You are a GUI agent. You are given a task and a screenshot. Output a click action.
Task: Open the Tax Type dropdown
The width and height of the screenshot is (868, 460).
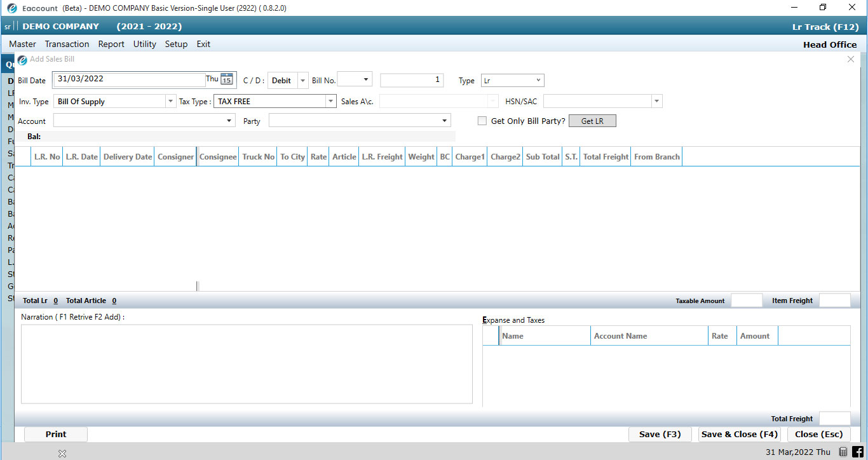330,100
